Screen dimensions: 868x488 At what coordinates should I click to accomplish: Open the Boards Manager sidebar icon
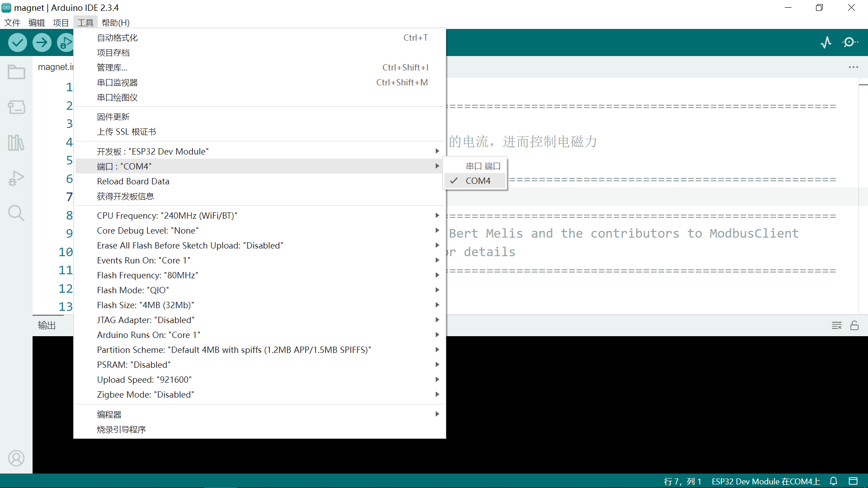16,107
